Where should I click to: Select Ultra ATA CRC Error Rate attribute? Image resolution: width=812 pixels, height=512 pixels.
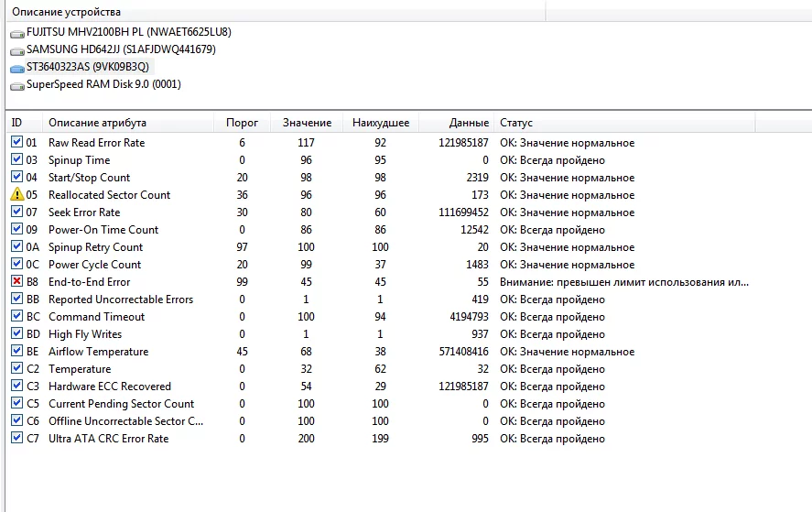(x=109, y=439)
